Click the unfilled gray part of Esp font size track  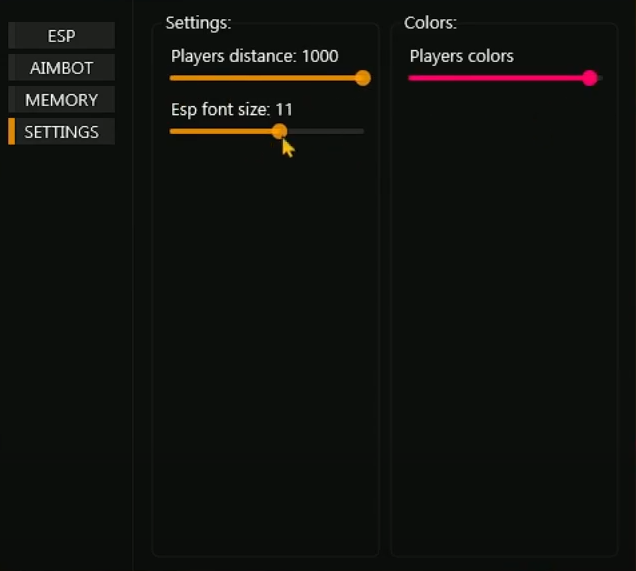tap(325, 131)
